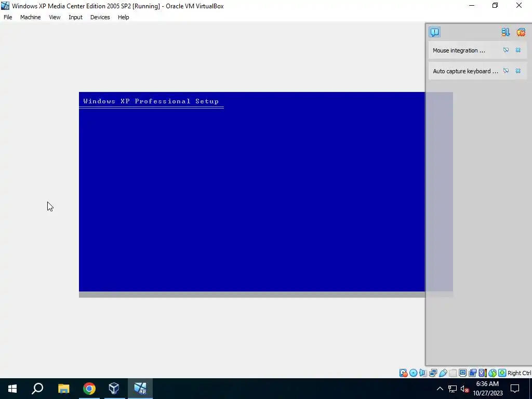
Task: Open Google Chrome from the taskbar
Action: 89,389
